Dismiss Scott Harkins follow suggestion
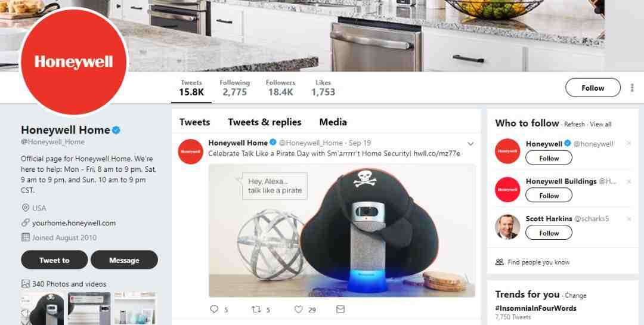Viewport: 644px width, 325px height. (628, 219)
